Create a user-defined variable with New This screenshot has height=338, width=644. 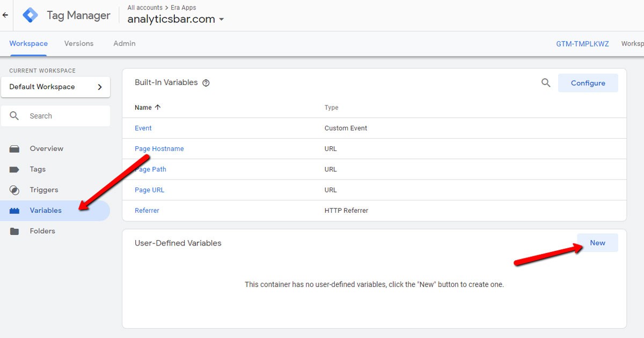[597, 242]
